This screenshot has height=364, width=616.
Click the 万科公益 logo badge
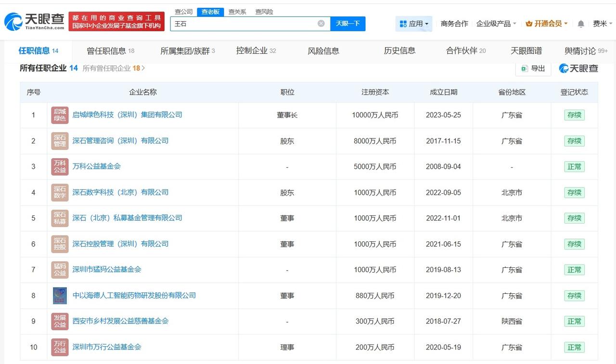tap(59, 166)
